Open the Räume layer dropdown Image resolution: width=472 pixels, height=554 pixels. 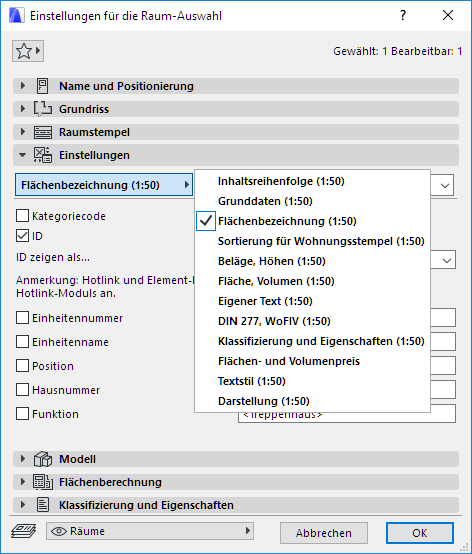150,531
